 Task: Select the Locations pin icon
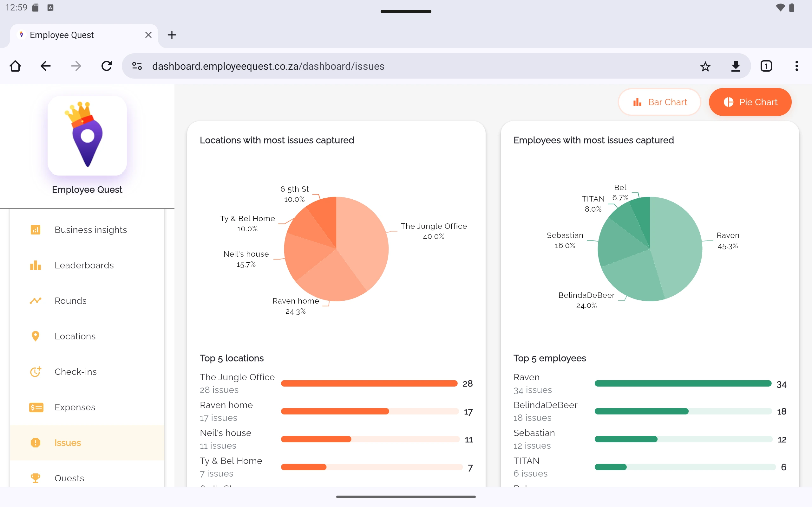click(x=36, y=336)
